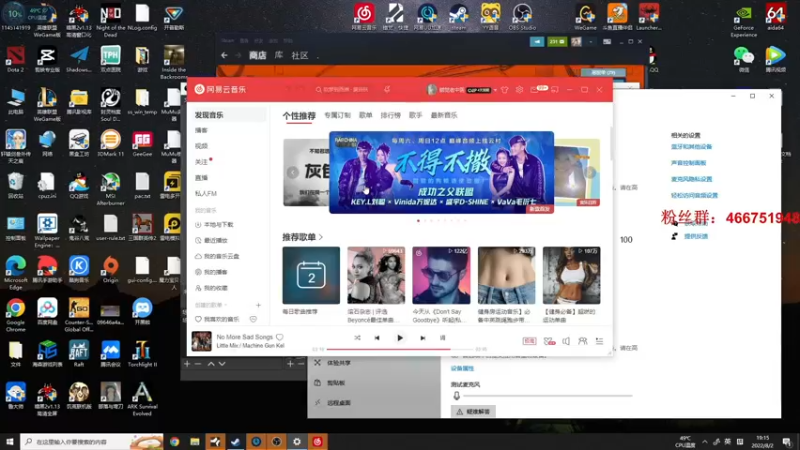Open the 不得不撒 promotional banner
The image size is (800, 450).
[x=441, y=172]
